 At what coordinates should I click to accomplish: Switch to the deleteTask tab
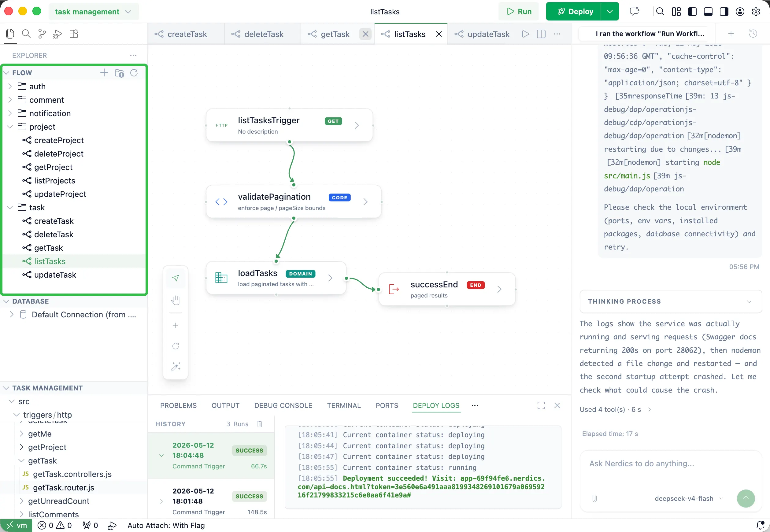pyautogui.click(x=263, y=34)
